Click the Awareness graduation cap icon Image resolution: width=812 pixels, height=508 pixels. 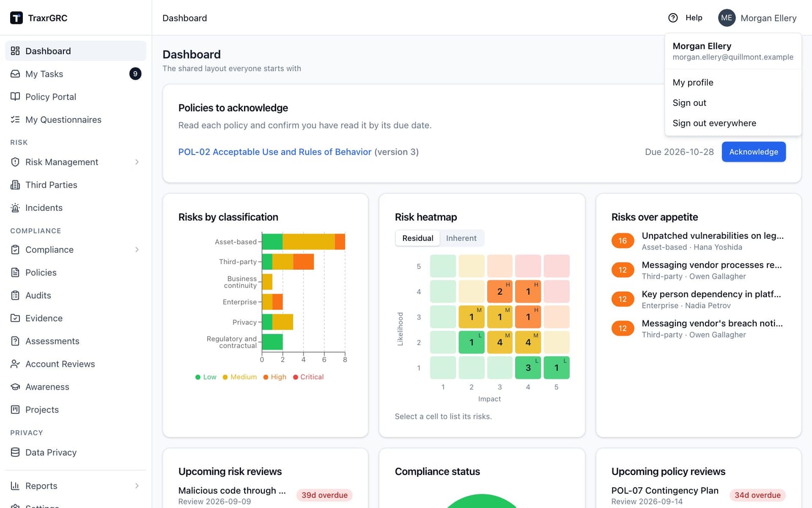(15, 387)
